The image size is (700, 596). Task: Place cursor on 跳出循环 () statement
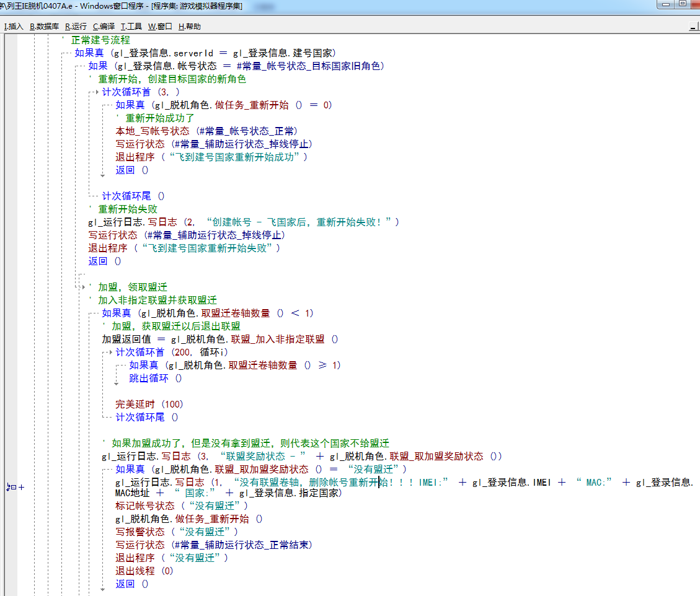point(156,378)
